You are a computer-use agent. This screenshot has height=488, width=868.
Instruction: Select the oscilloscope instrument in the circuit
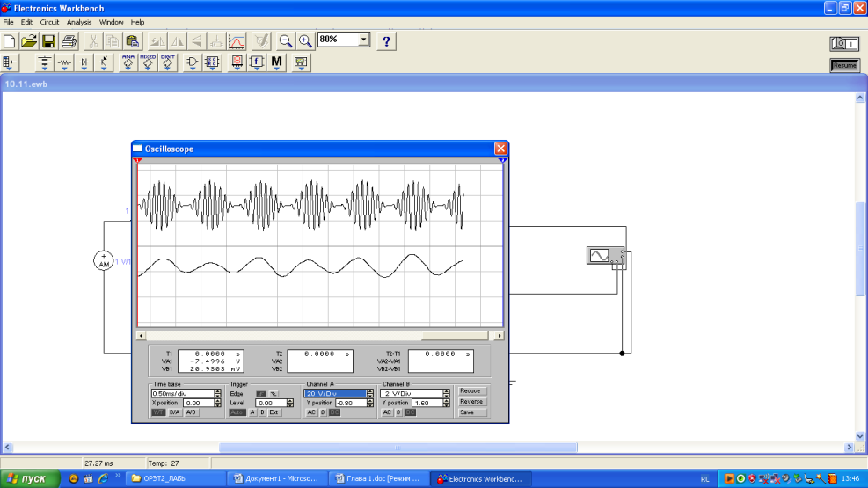[x=606, y=256]
